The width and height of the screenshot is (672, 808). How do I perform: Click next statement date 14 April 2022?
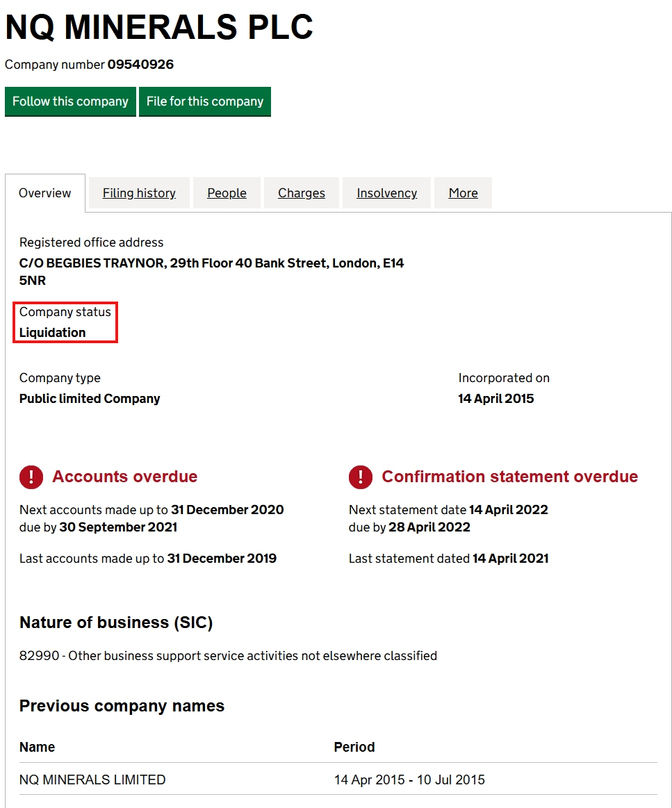(509, 510)
